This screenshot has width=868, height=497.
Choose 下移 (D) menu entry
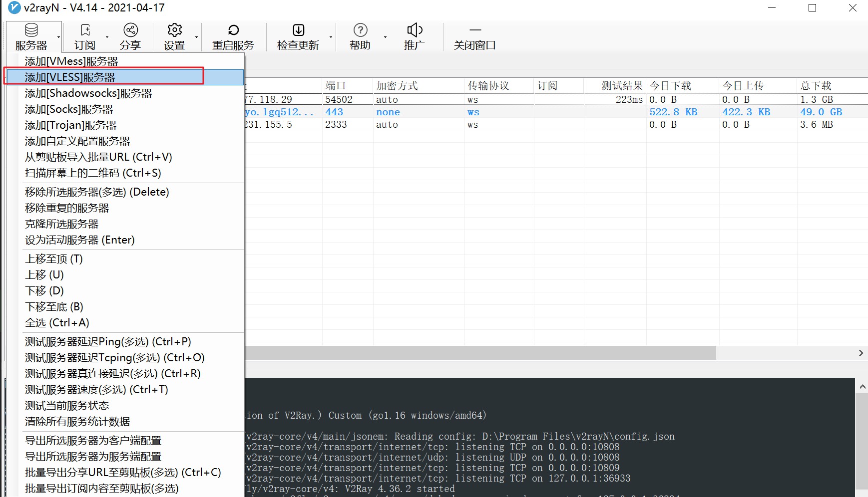(x=124, y=291)
